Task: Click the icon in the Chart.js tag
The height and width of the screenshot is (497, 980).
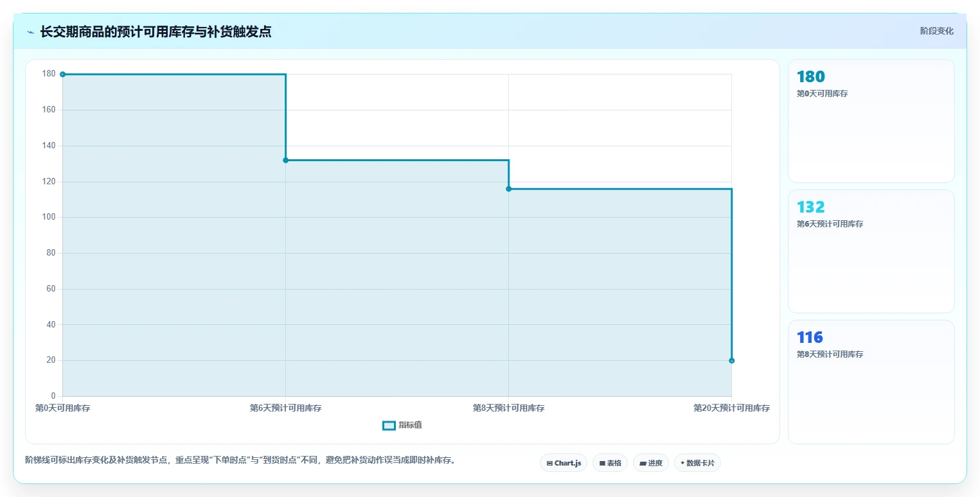Action: (x=549, y=463)
